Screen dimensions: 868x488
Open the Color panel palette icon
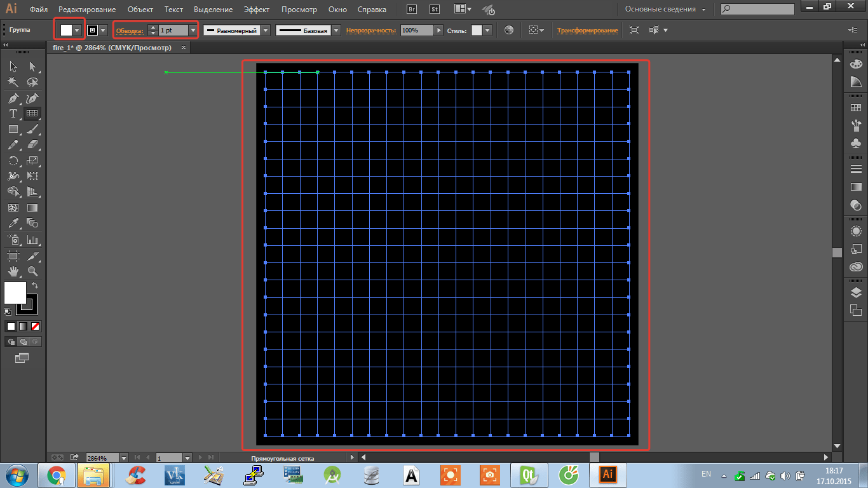[x=855, y=64]
